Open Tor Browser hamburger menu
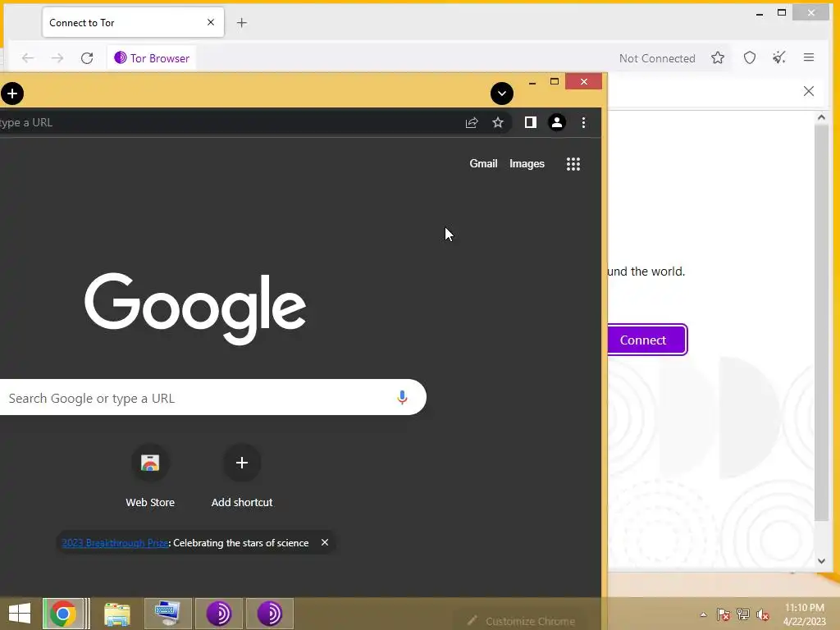Image resolution: width=840 pixels, height=630 pixels. (x=809, y=57)
